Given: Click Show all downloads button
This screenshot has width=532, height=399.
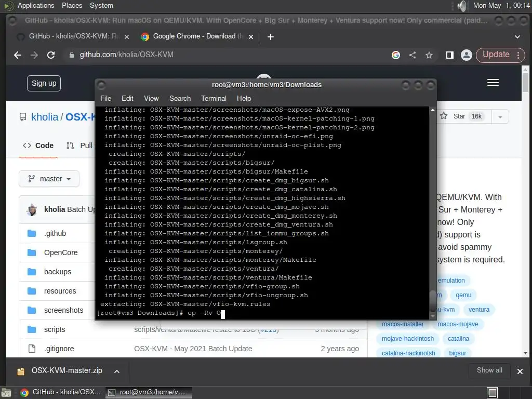Looking at the screenshot, I should pyautogui.click(x=489, y=370).
